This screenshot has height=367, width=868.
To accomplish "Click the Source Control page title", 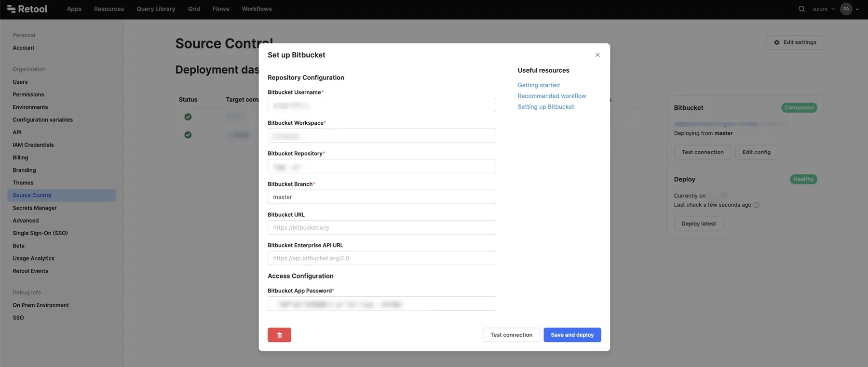I will [x=224, y=43].
